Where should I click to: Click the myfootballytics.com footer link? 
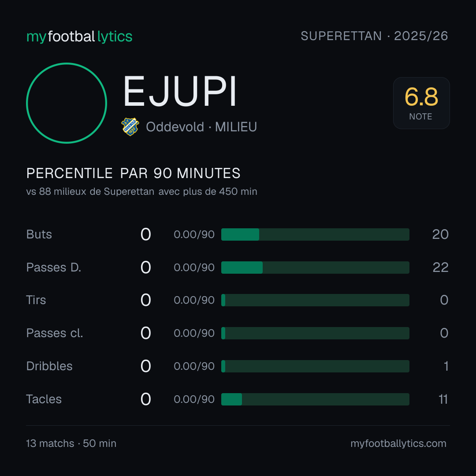(398, 443)
